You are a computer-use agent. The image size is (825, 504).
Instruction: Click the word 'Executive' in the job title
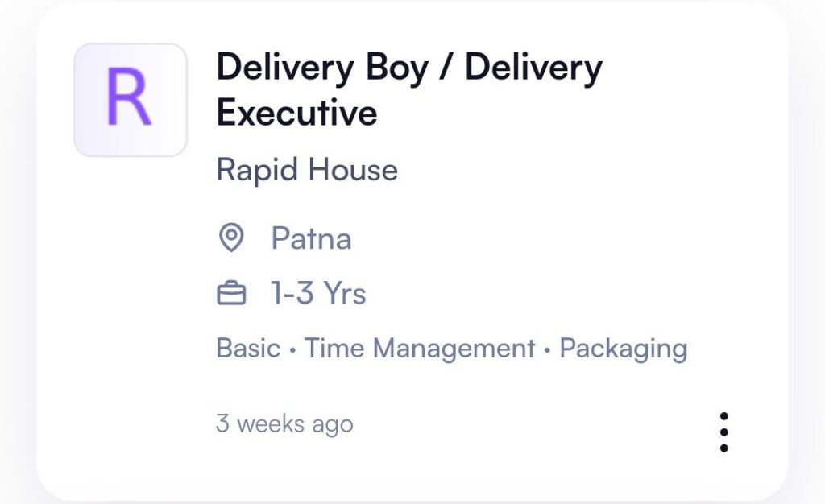296,113
